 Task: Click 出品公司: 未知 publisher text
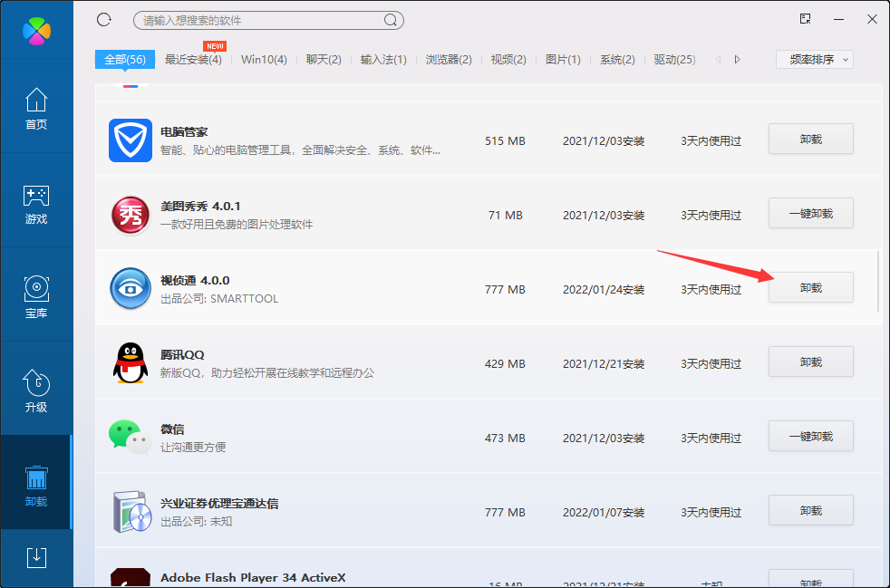point(197,521)
